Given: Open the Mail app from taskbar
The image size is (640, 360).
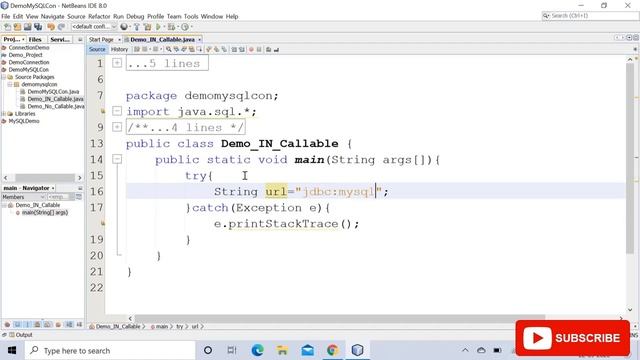Looking at the screenshot, I should pyautogui.click(x=307, y=350).
